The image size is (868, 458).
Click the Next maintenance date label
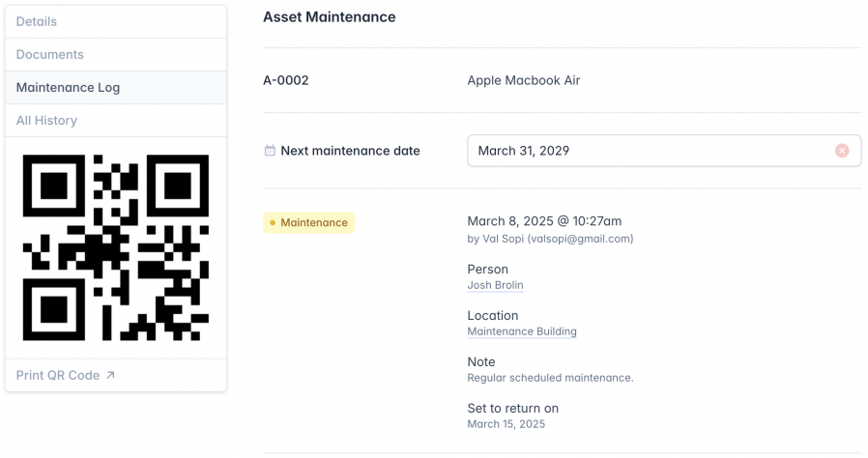click(351, 151)
